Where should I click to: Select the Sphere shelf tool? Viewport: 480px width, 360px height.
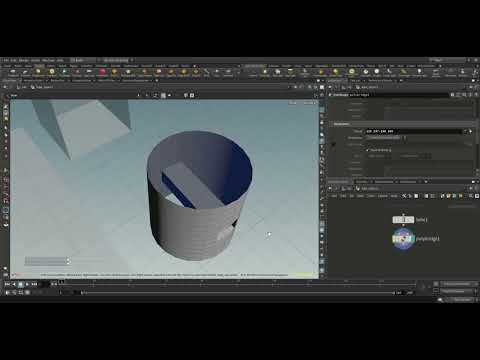25,73
